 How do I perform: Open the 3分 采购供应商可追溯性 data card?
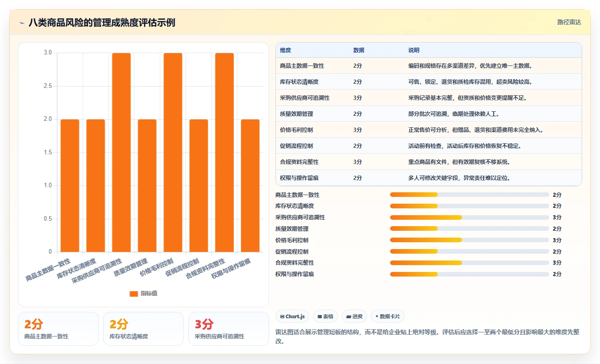click(x=229, y=329)
